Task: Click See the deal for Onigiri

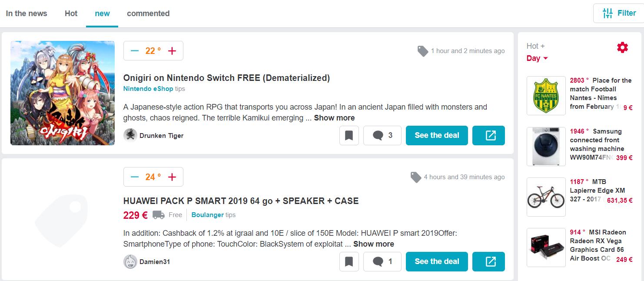Action: coord(437,135)
